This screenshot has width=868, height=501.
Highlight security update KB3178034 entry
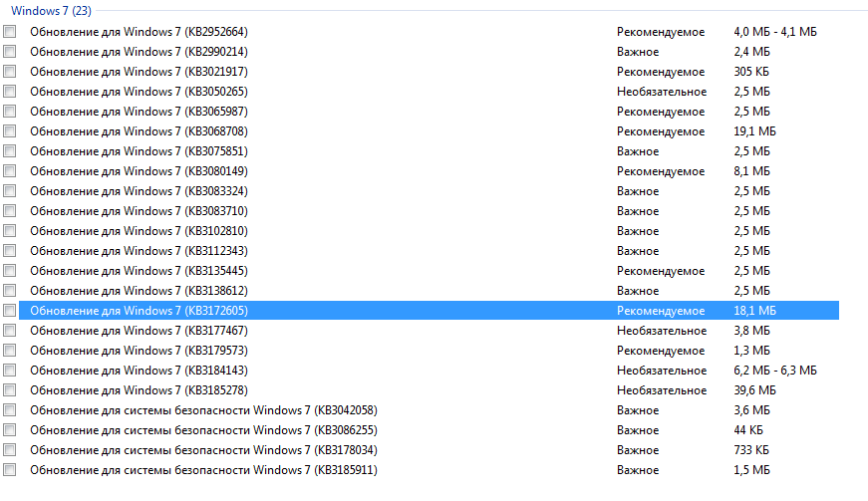(x=430, y=449)
